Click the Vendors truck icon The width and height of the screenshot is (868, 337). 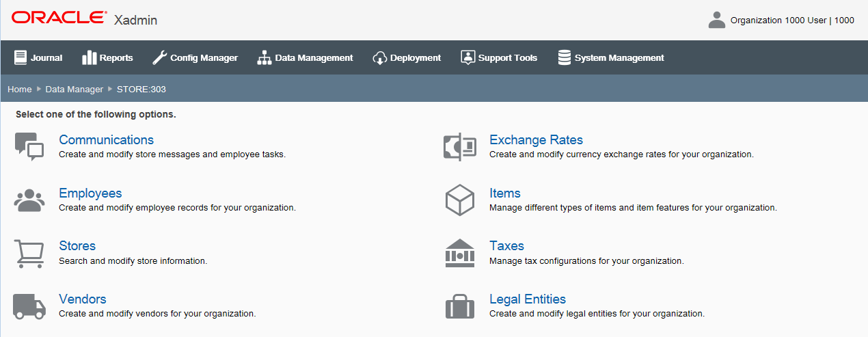point(29,306)
